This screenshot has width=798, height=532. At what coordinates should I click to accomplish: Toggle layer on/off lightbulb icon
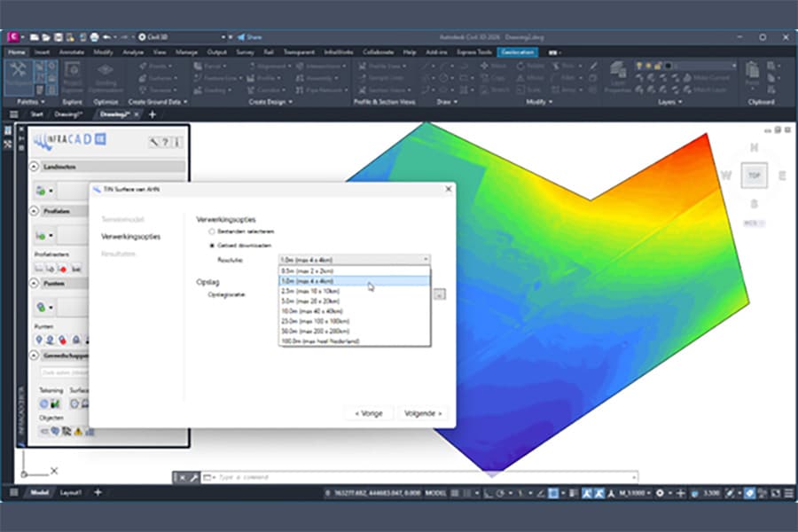coord(638,66)
